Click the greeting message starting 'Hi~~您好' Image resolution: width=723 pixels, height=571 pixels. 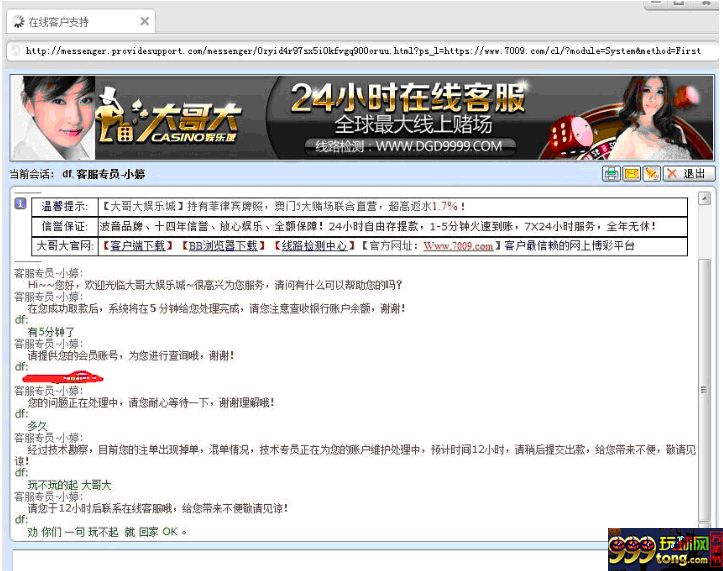[x=215, y=285]
